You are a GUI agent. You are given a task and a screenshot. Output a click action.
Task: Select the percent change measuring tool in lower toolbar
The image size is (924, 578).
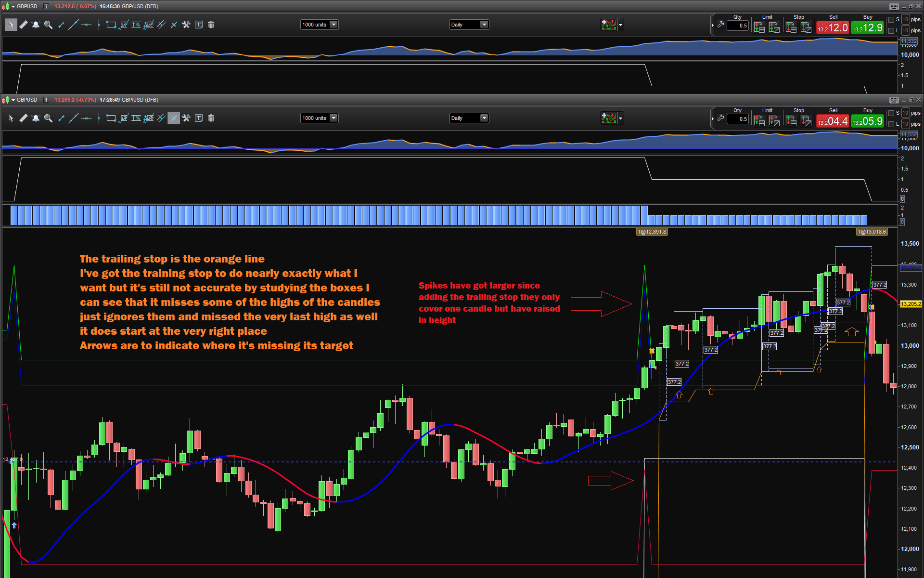(136, 118)
